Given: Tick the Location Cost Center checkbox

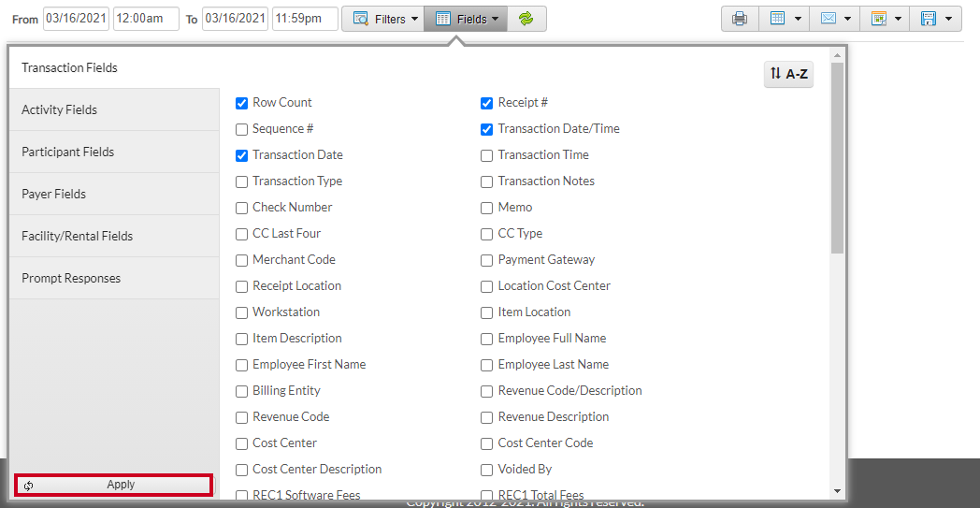Looking at the screenshot, I should [487, 286].
